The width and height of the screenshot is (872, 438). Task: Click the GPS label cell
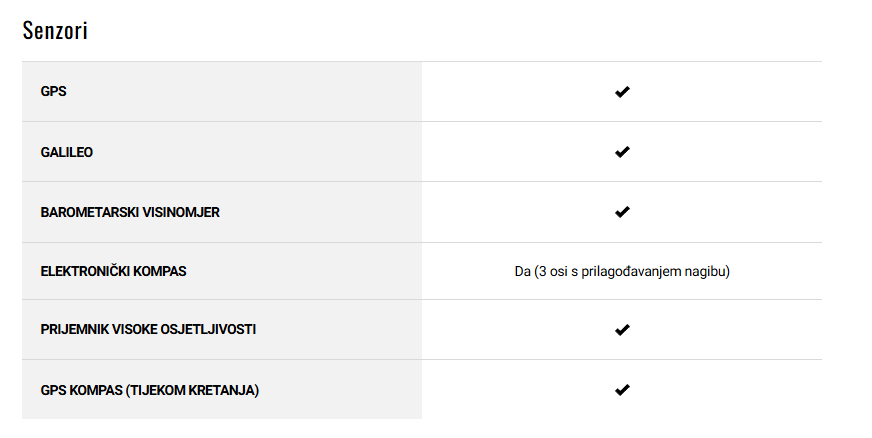pyautogui.click(x=222, y=91)
